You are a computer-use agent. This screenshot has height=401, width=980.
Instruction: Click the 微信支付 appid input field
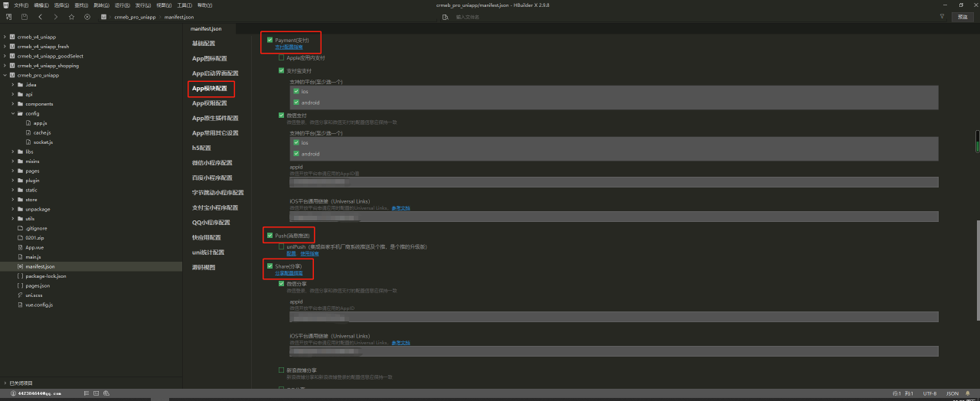(x=613, y=182)
